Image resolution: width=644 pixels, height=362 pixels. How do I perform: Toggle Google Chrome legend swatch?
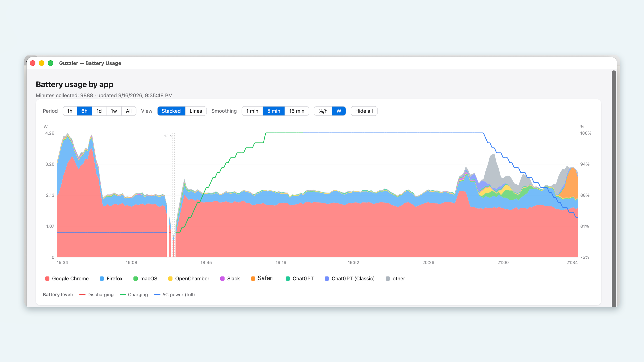click(47, 279)
